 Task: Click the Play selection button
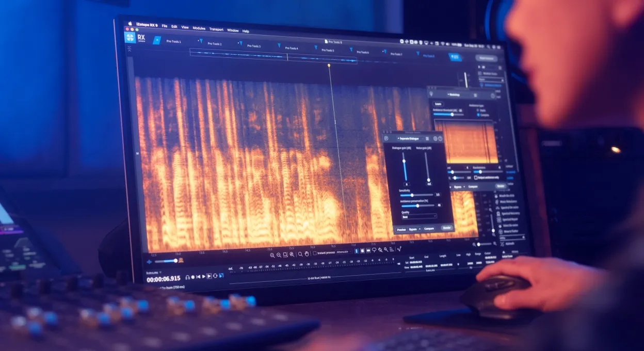pyautogui.click(x=209, y=276)
